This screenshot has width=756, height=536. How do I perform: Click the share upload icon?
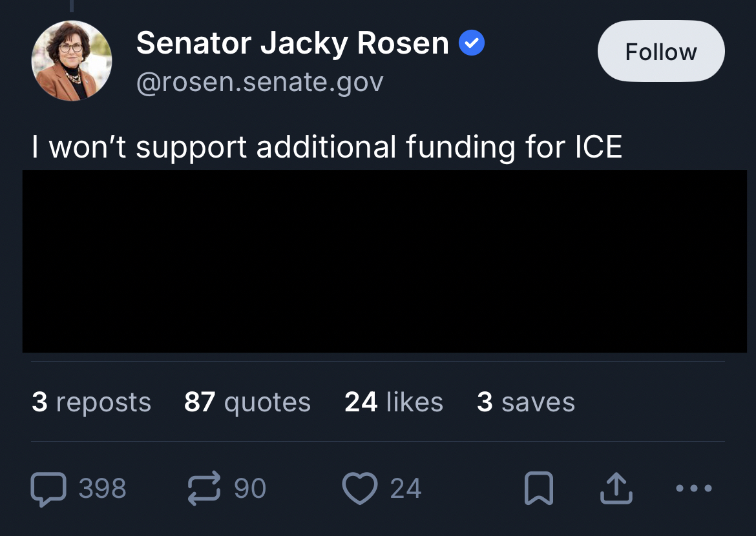(x=616, y=489)
